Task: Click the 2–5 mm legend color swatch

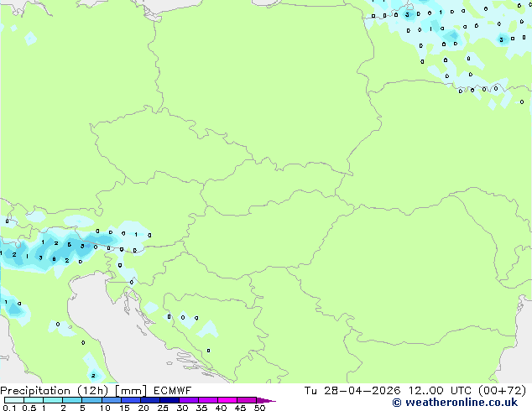Action: click(x=72, y=400)
